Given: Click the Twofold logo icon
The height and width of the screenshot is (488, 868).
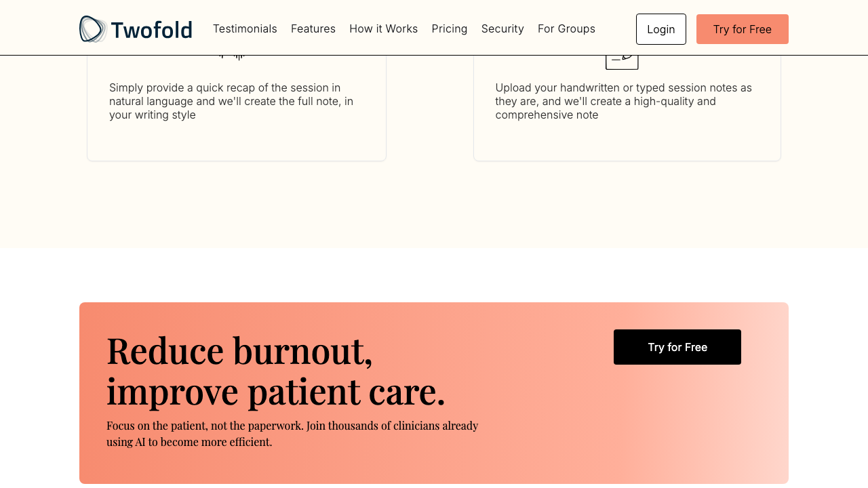Looking at the screenshot, I should (93, 29).
